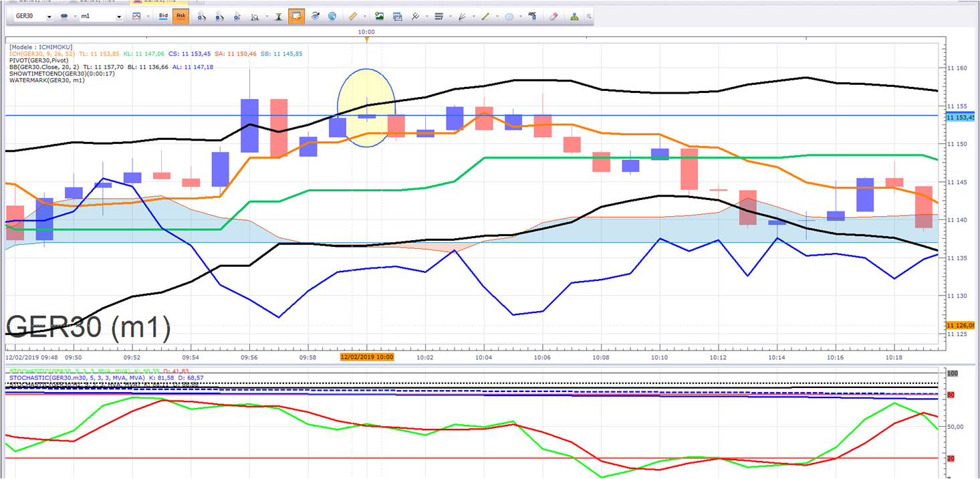
Task: Click the orange time marker above 10:00
Action: click(366, 39)
